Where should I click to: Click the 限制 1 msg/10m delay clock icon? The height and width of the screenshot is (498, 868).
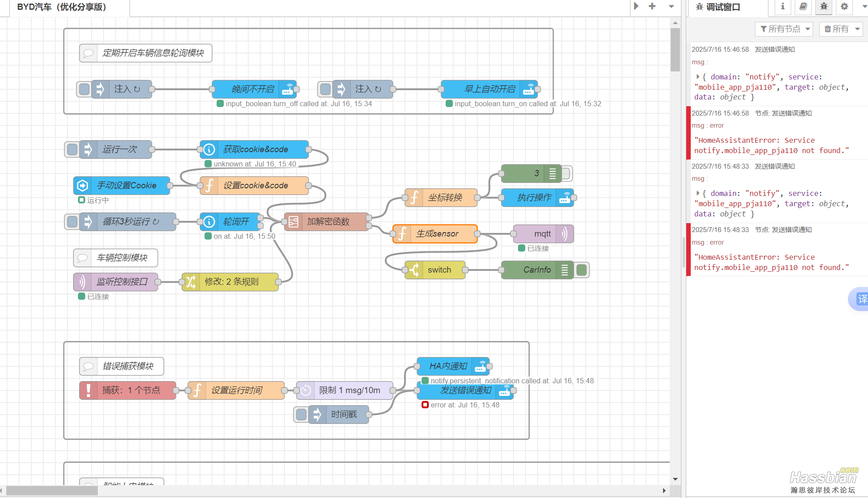pyautogui.click(x=305, y=390)
